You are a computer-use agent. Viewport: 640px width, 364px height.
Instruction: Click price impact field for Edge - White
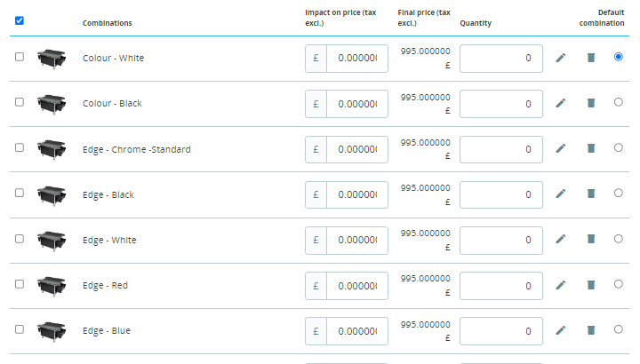(356, 240)
